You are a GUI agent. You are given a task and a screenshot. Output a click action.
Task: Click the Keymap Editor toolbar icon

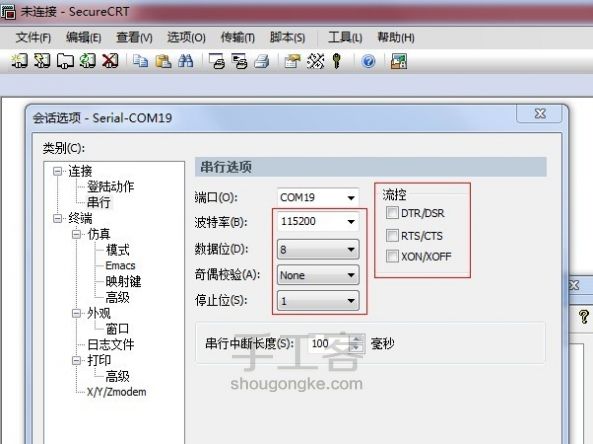[315, 61]
